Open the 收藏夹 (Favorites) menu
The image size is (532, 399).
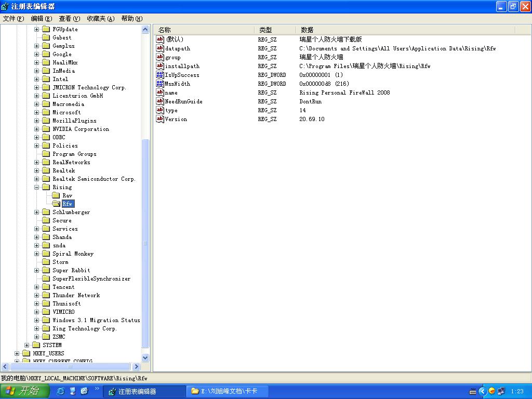tap(100, 19)
